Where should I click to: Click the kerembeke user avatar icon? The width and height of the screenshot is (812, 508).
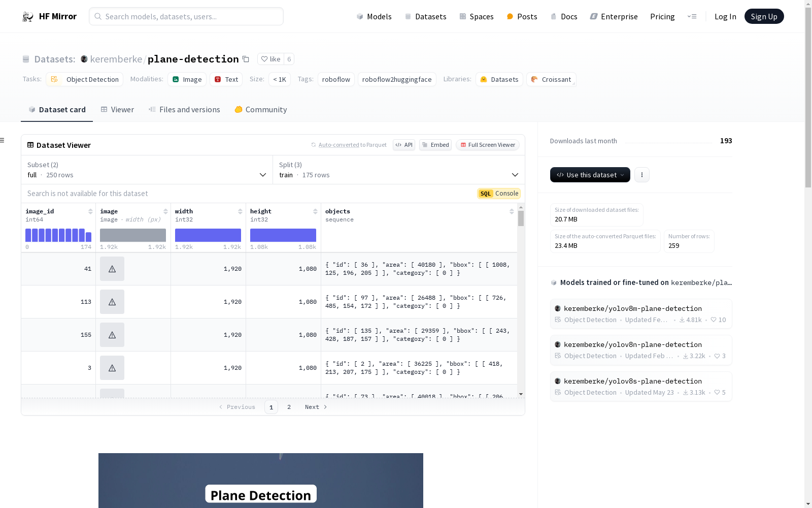[84, 59]
